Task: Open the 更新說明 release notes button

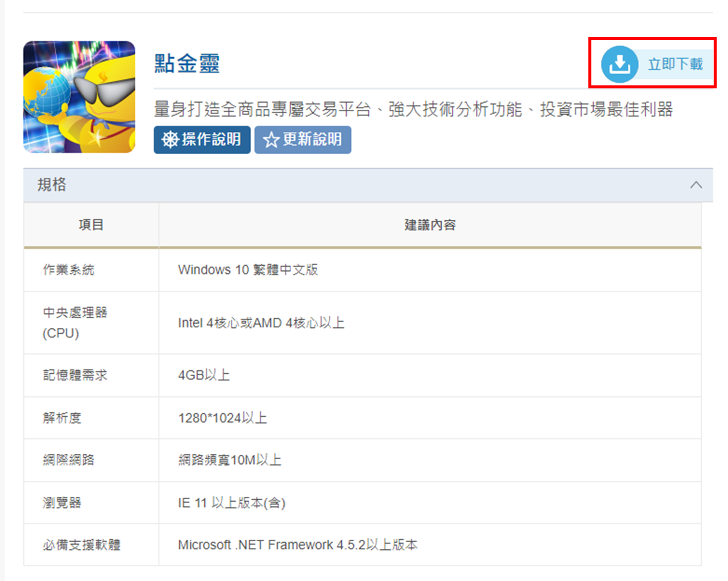Action: coord(303,140)
